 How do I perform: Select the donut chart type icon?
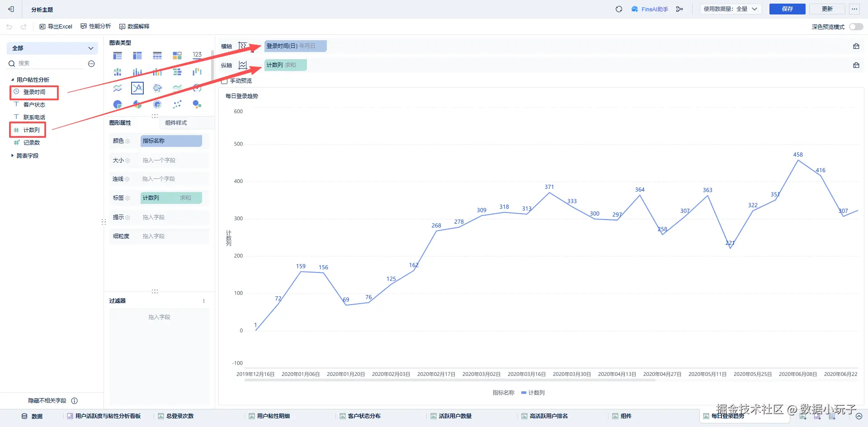pyautogui.click(x=157, y=105)
